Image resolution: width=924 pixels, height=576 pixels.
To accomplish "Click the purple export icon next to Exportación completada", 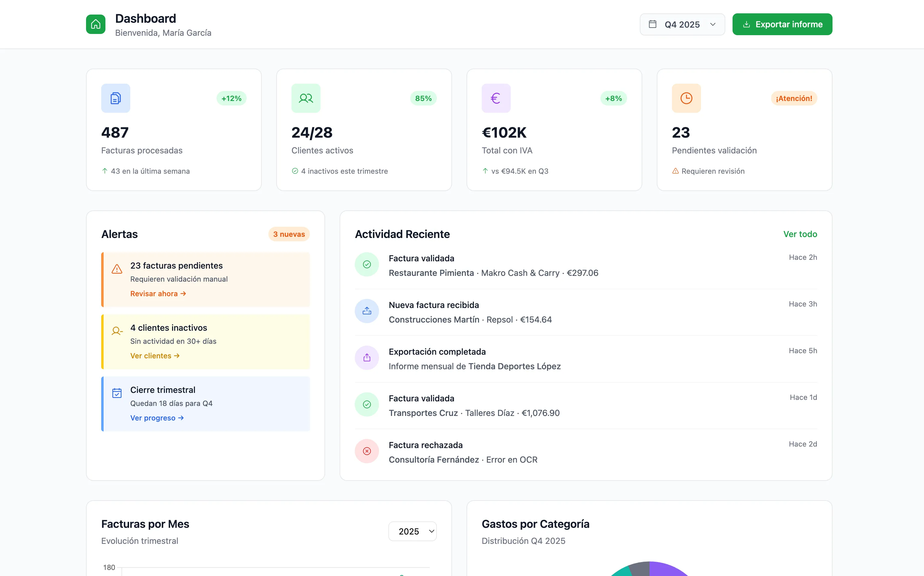I will (367, 358).
